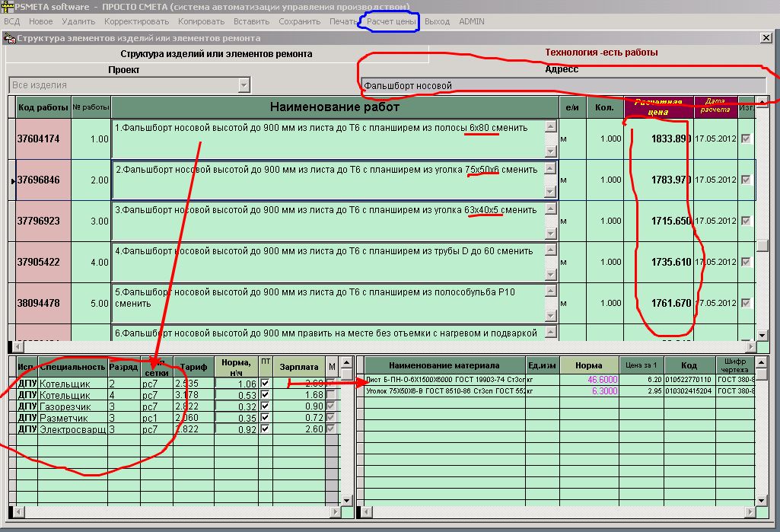This screenshot has height=532, width=780.
Task: Toggle the Изг. checkbox in row 37604174
Action: (746, 139)
